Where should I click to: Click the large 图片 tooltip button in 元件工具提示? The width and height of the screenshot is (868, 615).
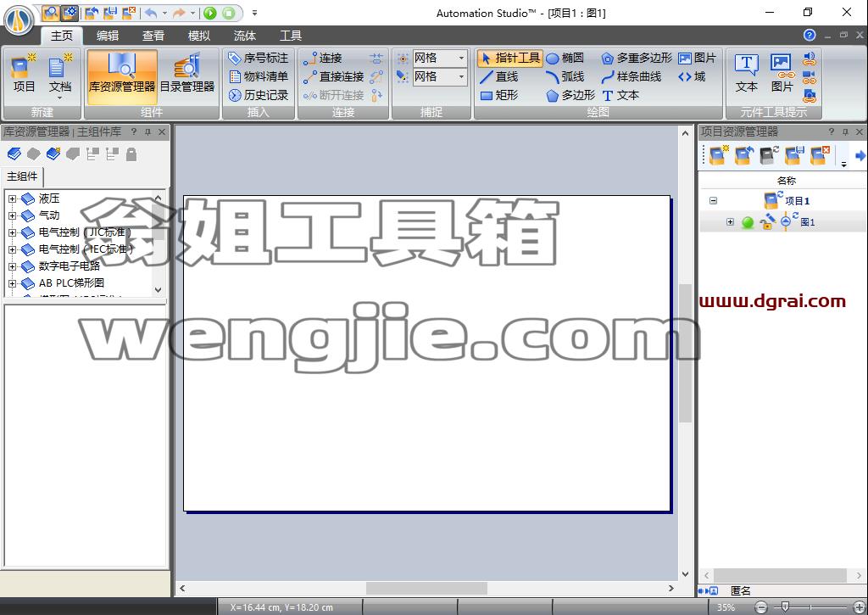(782, 73)
